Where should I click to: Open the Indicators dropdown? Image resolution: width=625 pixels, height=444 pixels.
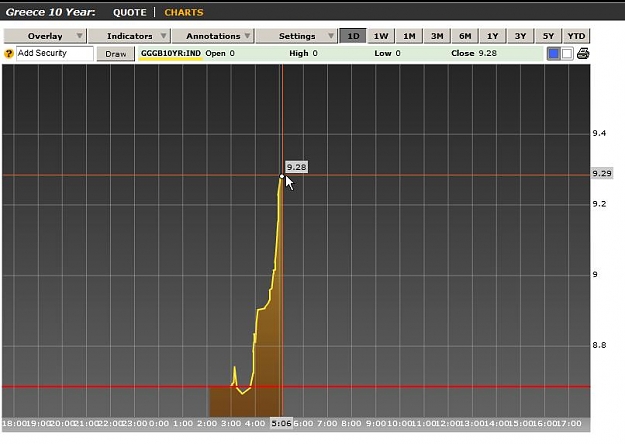(x=130, y=36)
